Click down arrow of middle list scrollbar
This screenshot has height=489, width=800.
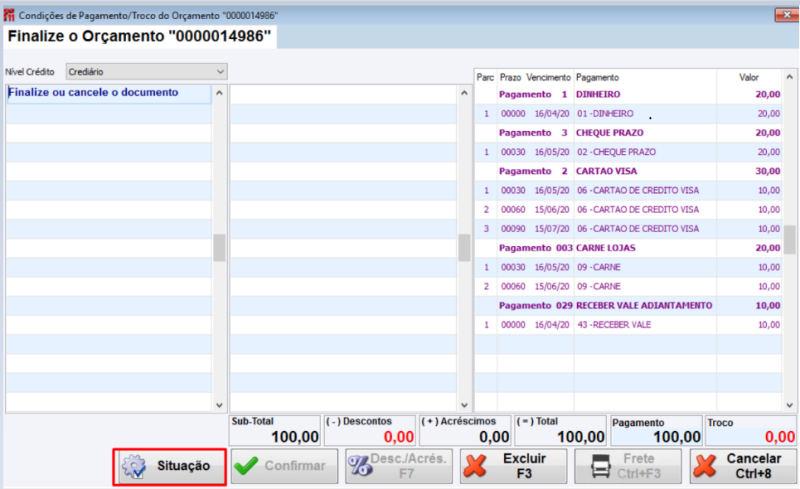(x=464, y=405)
